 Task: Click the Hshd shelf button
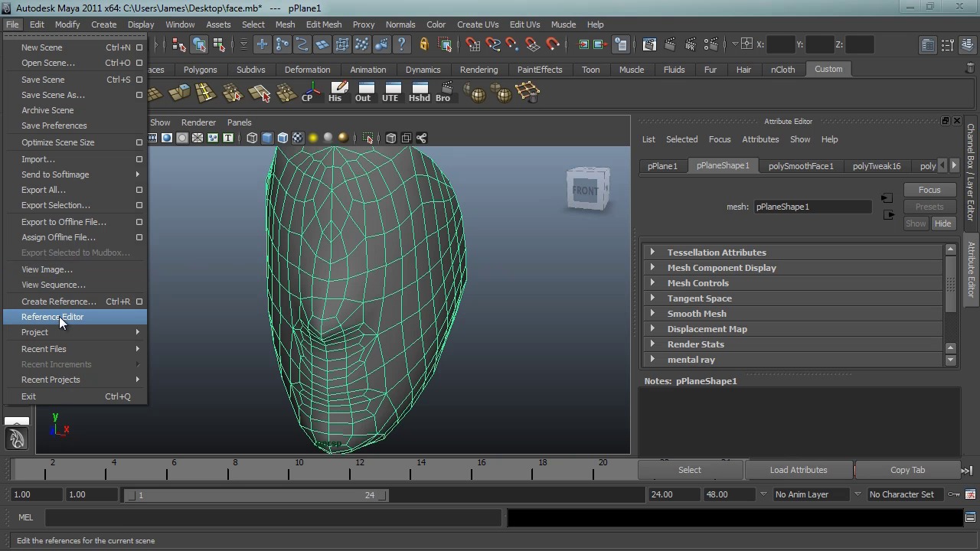click(419, 93)
